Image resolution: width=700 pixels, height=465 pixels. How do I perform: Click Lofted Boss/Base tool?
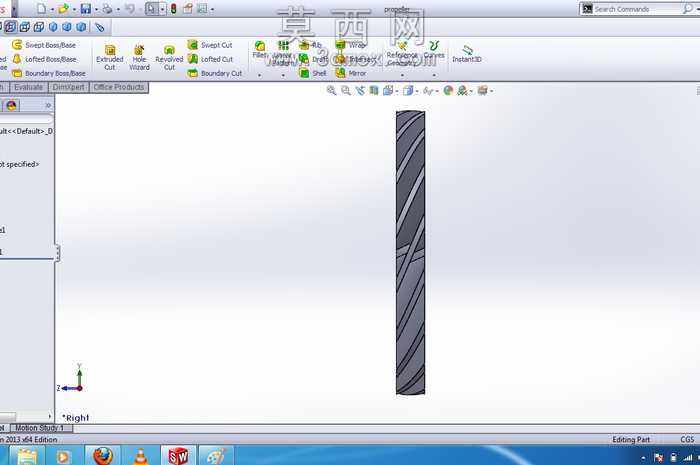click(44, 59)
